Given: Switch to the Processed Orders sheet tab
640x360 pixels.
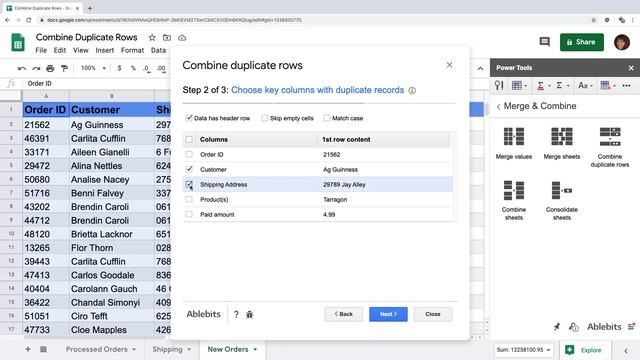Looking at the screenshot, I should pos(97,349).
